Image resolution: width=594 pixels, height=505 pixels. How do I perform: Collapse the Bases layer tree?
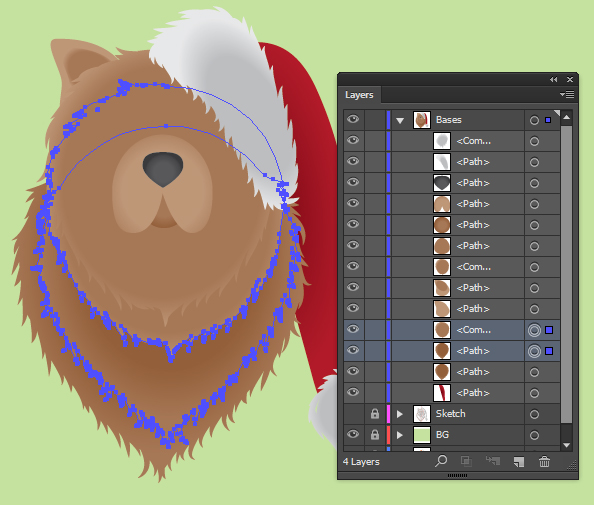[x=400, y=120]
